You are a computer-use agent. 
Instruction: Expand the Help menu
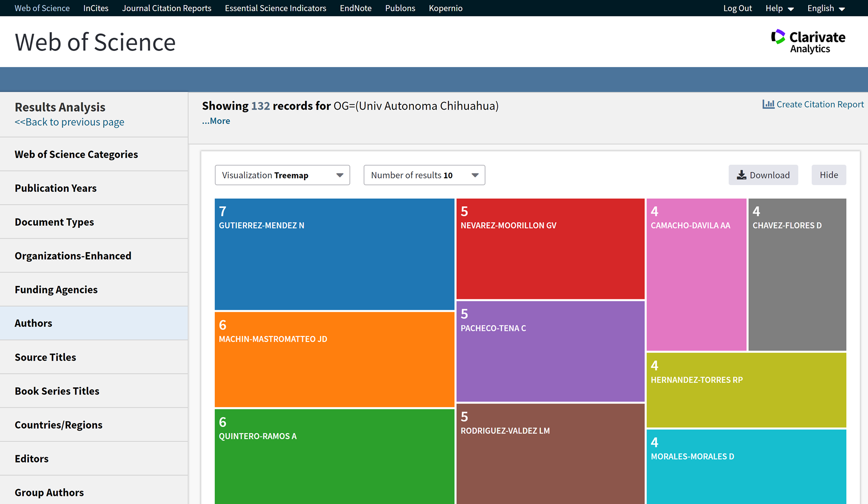click(779, 8)
